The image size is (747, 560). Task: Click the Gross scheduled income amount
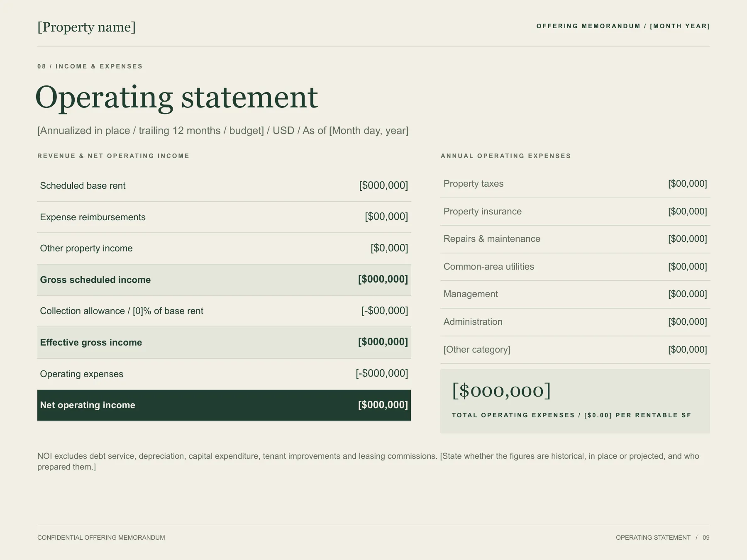[x=383, y=279]
